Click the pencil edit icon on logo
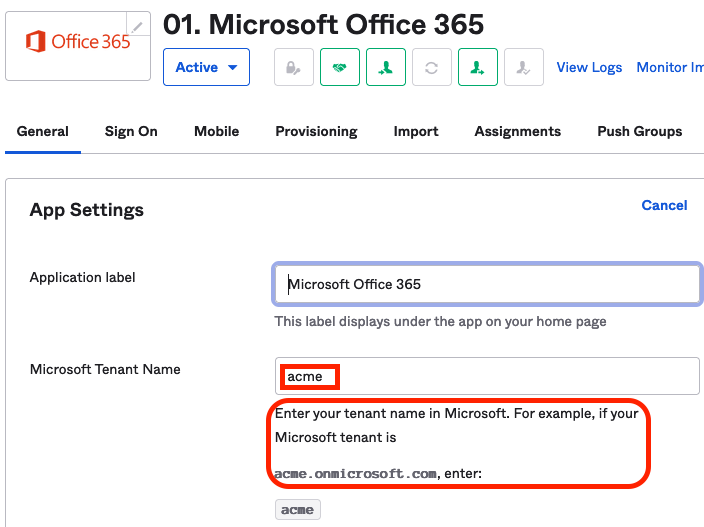This screenshot has width=704, height=527. (x=138, y=26)
